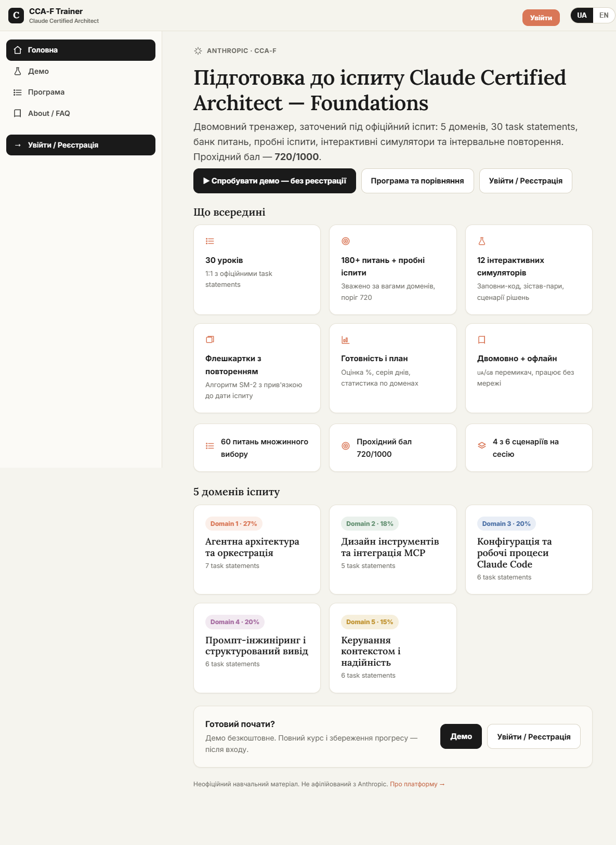The image size is (616, 845).
Task: Click Увійти / Реєстрація next to Програма та порівняння
Action: coord(526,181)
